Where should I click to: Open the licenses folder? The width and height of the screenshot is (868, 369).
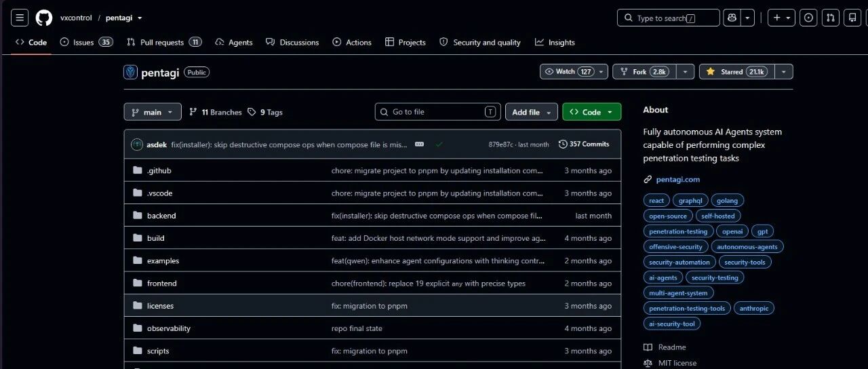[160, 306]
